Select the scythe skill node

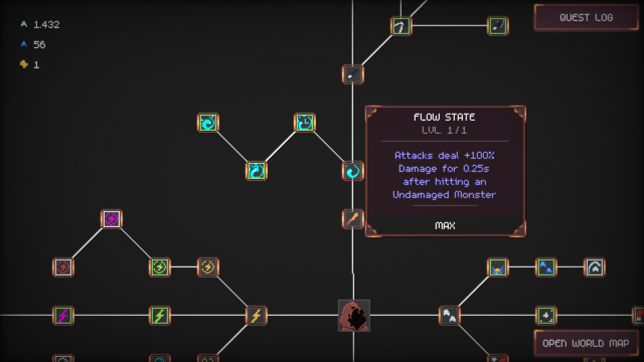pos(401,26)
